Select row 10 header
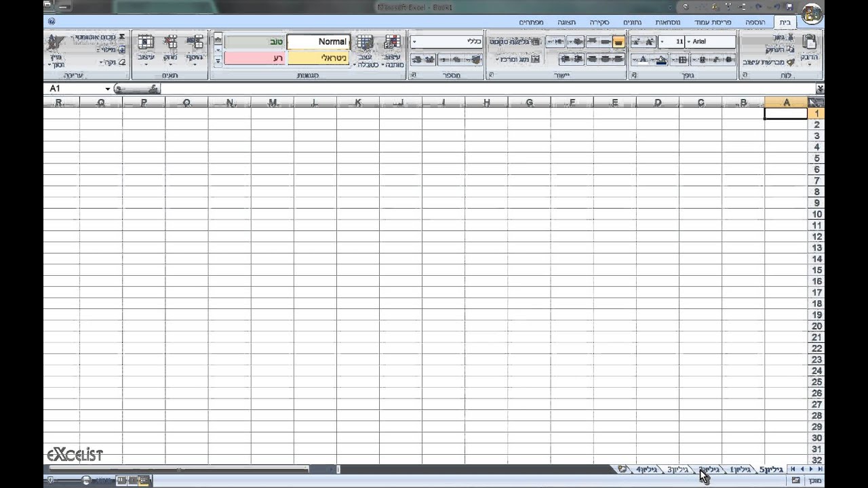The height and width of the screenshot is (488, 868). point(816,214)
